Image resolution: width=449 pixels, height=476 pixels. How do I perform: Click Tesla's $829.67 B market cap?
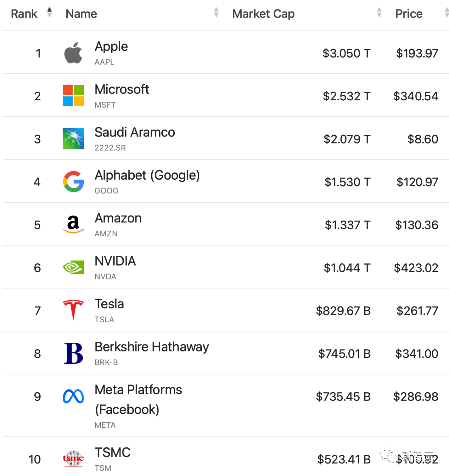[343, 311]
